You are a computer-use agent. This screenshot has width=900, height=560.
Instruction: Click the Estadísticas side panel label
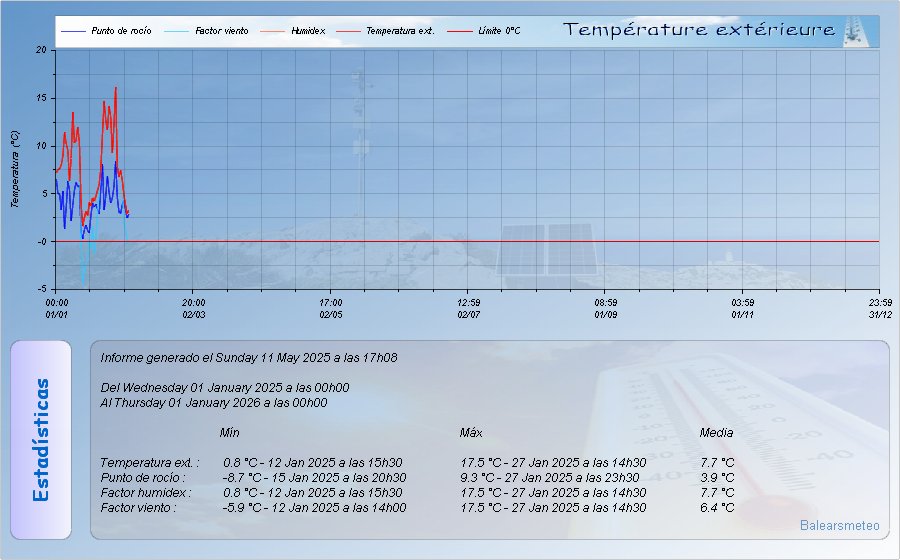41,440
